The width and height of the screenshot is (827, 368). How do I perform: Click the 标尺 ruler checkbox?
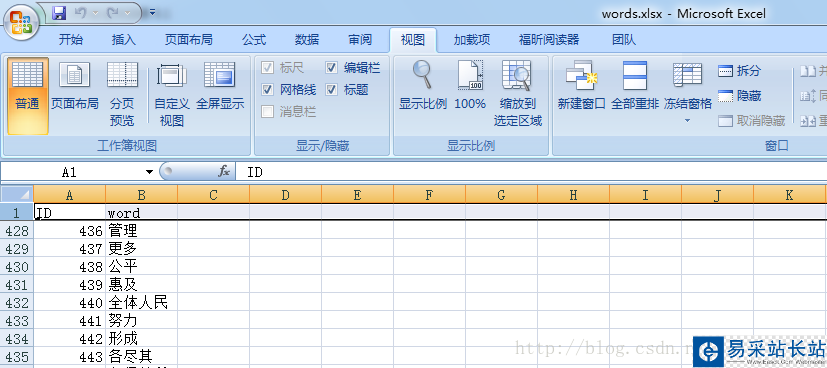pyautogui.click(x=267, y=67)
